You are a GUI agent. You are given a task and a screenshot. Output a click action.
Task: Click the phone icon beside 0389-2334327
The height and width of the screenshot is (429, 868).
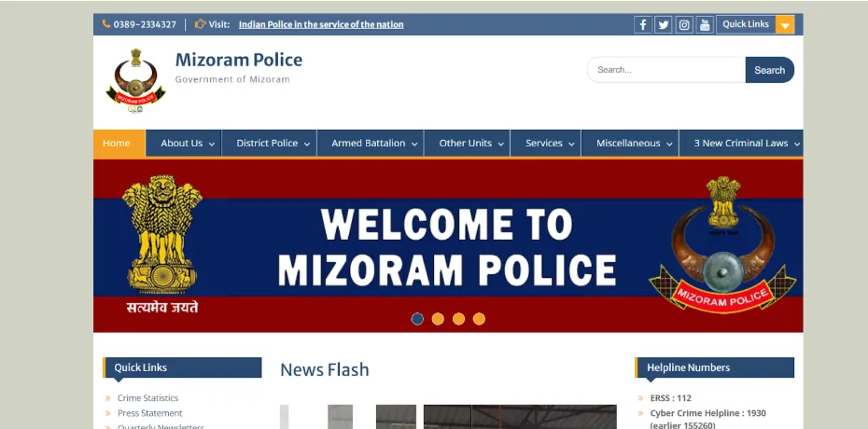pos(106,24)
